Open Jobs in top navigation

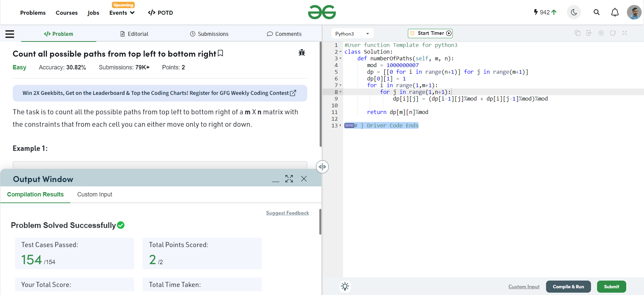(x=93, y=13)
